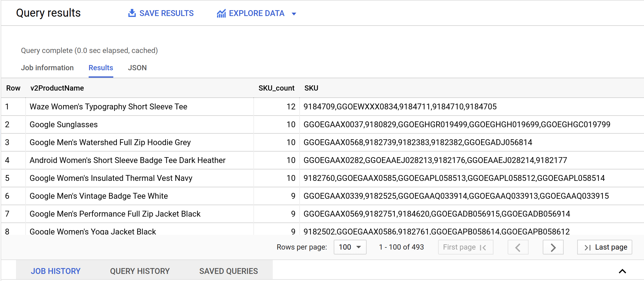Go to the previous results page
This screenshot has width=644, height=281.
coord(518,247)
